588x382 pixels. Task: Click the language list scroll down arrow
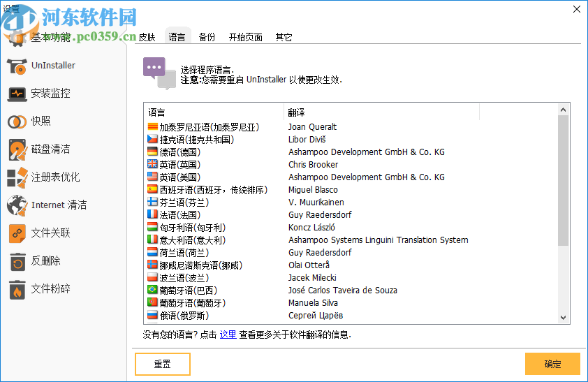(x=563, y=318)
